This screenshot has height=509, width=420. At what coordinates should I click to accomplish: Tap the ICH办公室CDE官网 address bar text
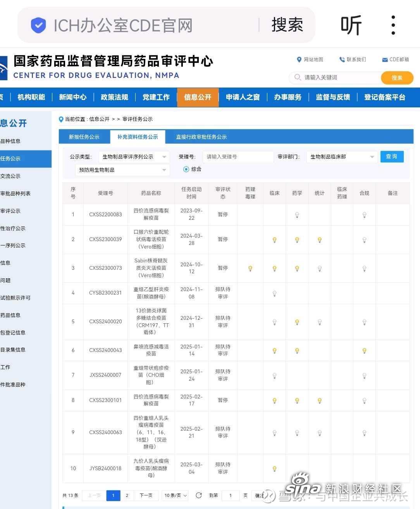(x=123, y=25)
